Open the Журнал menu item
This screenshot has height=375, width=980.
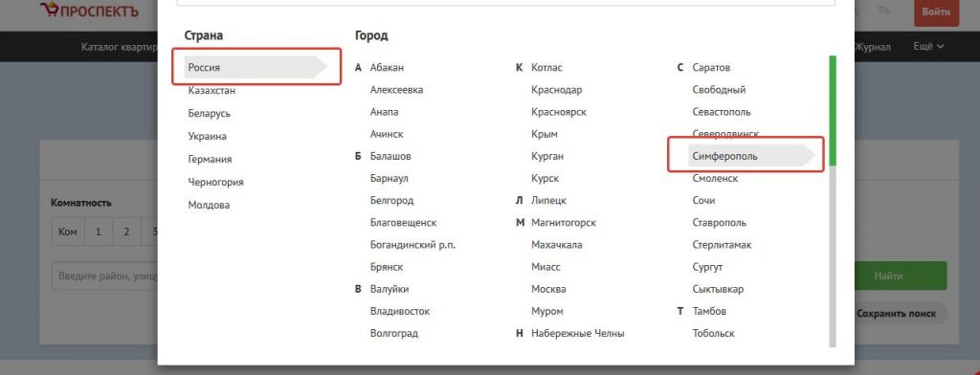[873, 47]
